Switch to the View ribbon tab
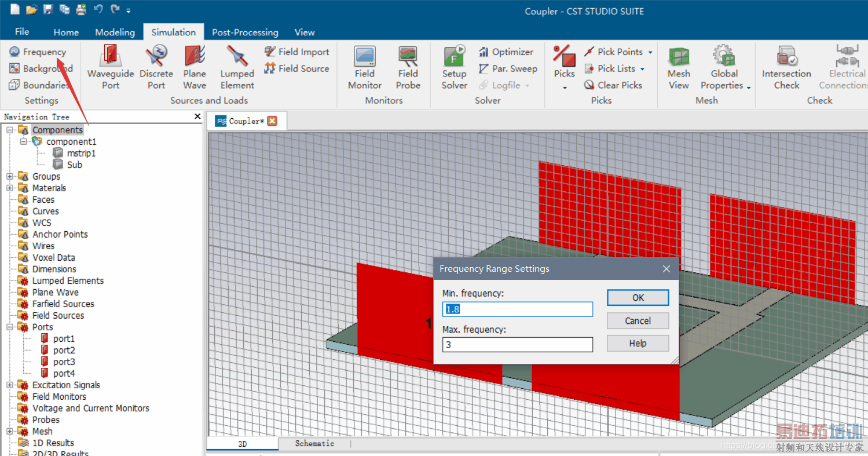This screenshot has height=456, width=868. click(305, 32)
